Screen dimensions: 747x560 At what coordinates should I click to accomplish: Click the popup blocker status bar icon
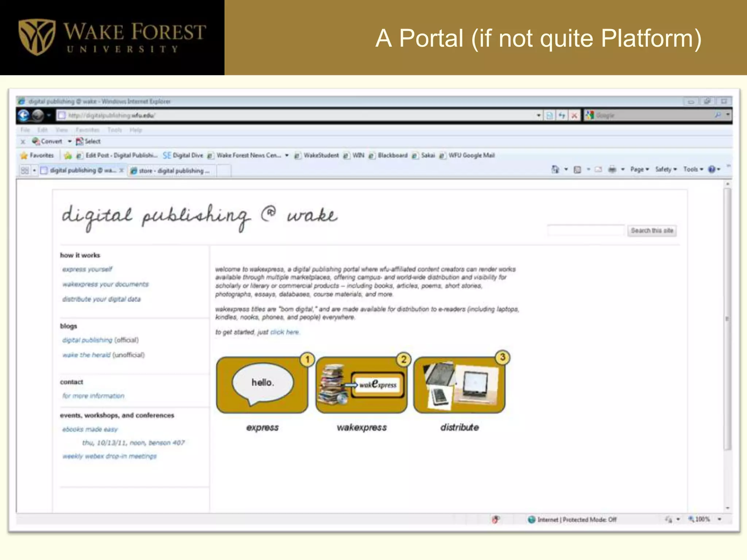pos(496,519)
